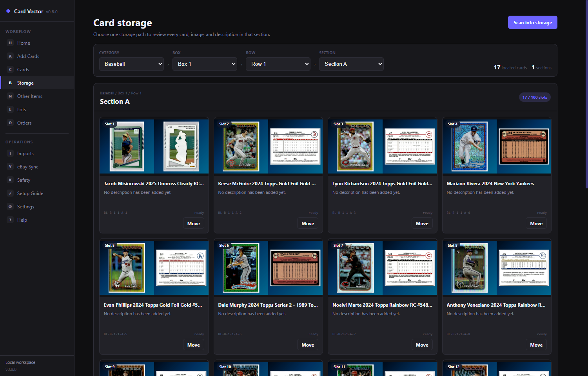Click the title "Noelvi Marte 2024 Topps Rainbow RC #548..."
588x376 pixels.
click(382, 305)
